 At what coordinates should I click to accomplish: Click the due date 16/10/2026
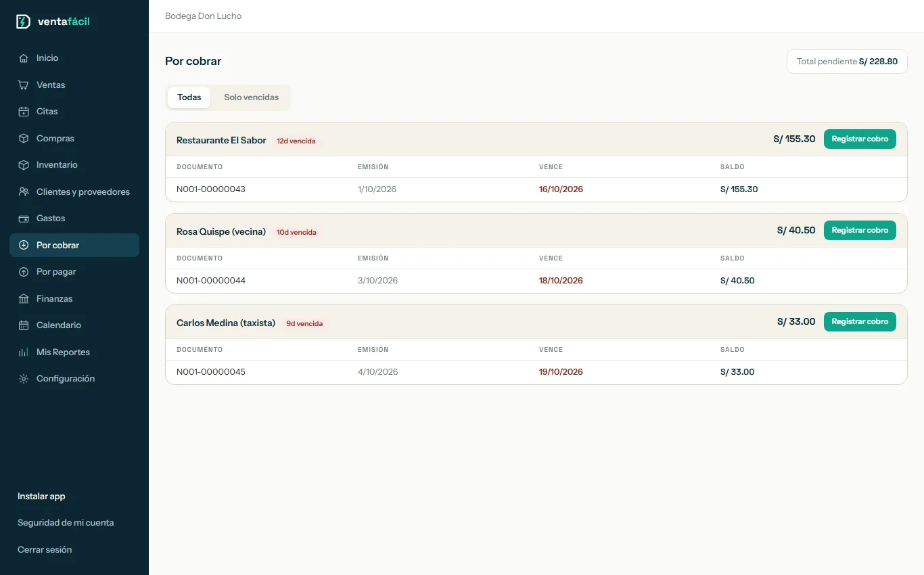(561, 189)
